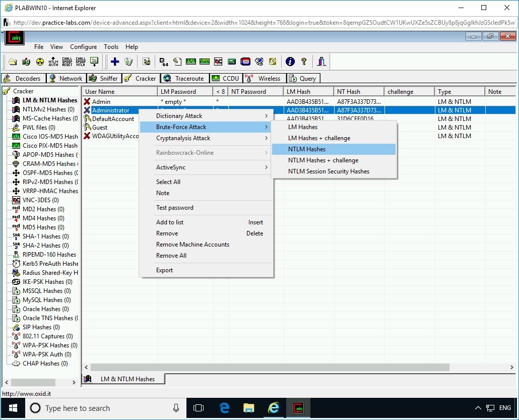Click the NTLM Auth toolbar icon
The image size is (519, 420).
point(53,62)
